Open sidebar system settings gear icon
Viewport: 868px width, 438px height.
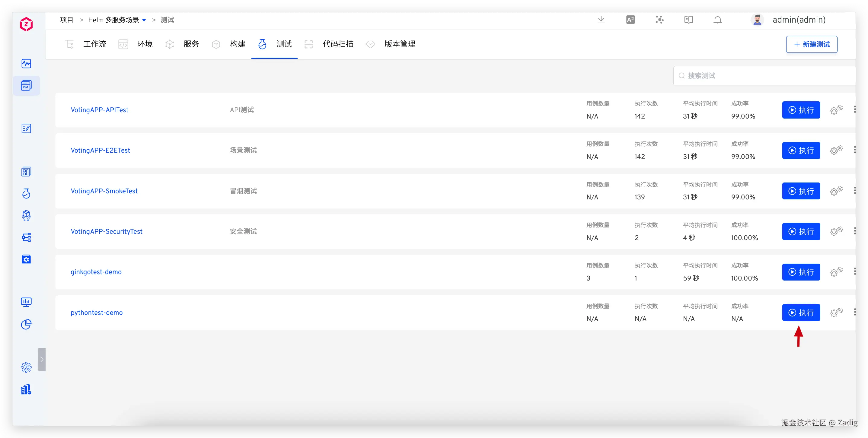pos(26,367)
